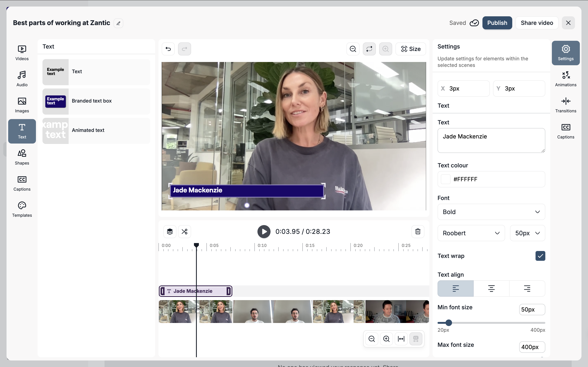The width and height of the screenshot is (588, 367).
Task: Click the undo arrow icon
Action: pyautogui.click(x=168, y=49)
